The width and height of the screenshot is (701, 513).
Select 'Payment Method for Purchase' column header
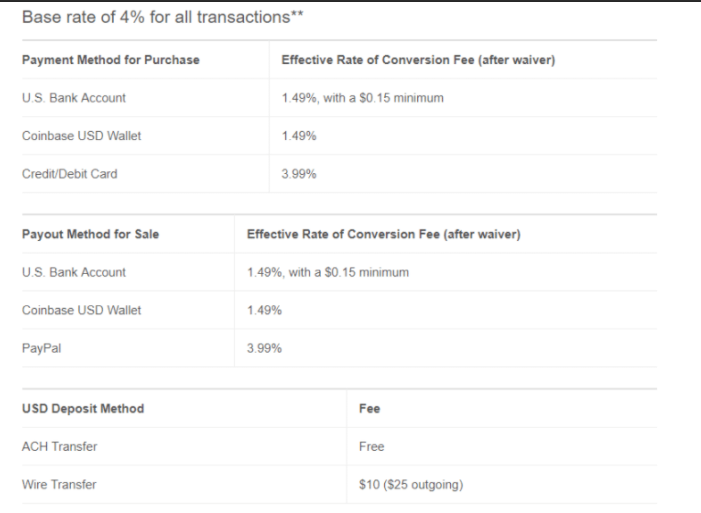click(111, 60)
